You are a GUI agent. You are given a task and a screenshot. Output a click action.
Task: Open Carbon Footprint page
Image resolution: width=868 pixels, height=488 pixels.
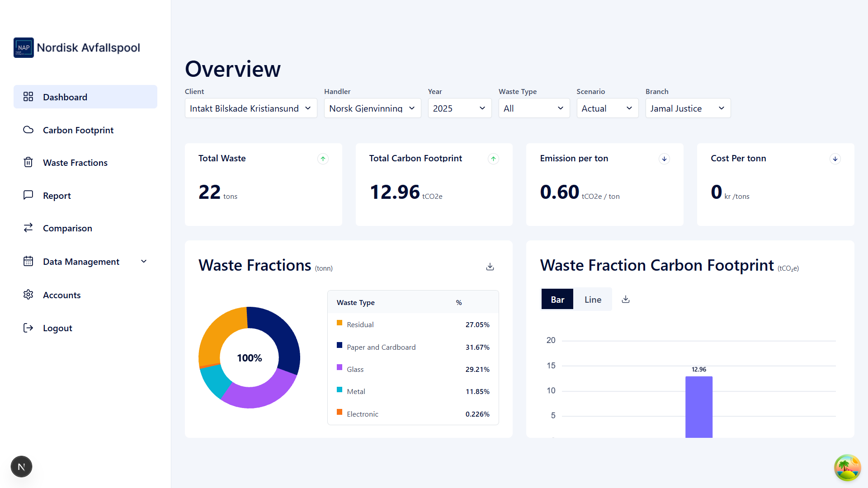[x=85, y=130]
